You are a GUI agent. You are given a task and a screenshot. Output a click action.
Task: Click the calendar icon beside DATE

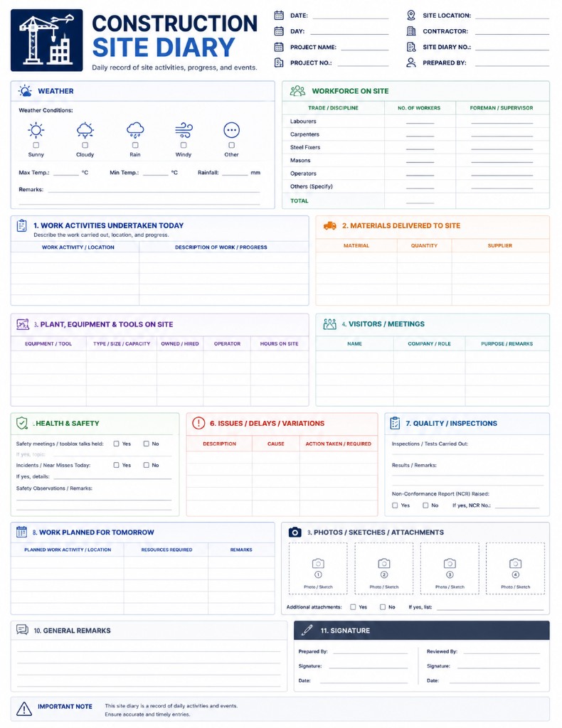click(279, 16)
